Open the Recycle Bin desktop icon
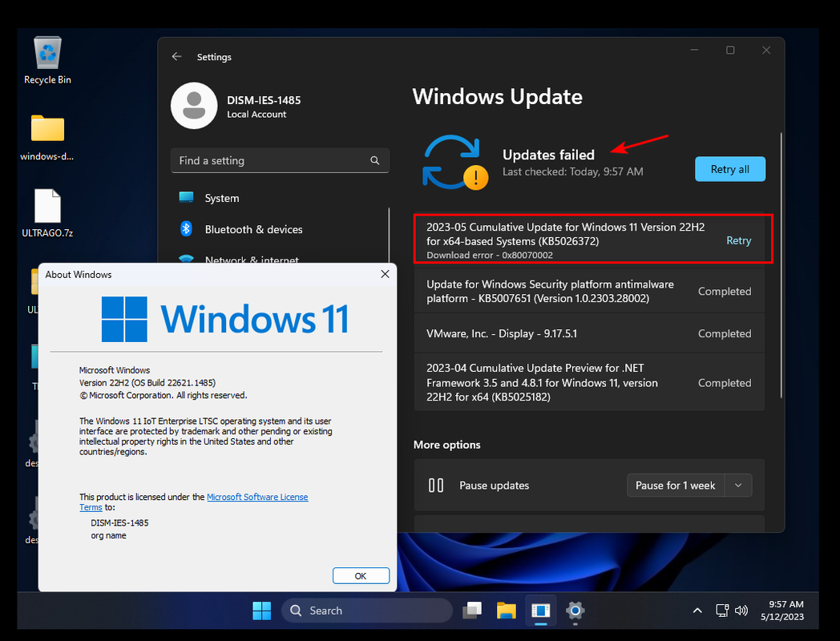840x641 pixels. point(47,59)
